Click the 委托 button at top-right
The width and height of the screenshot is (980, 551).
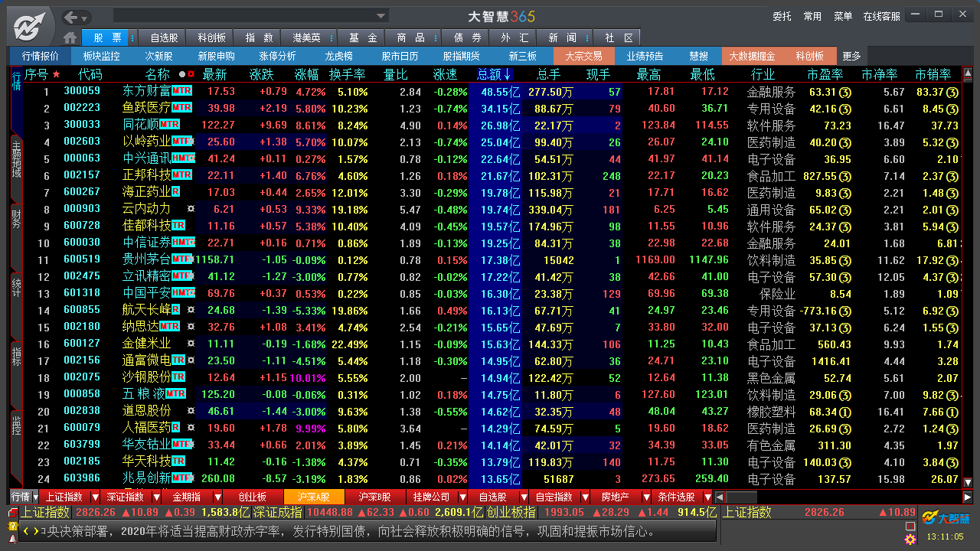pyautogui.click(x=782, y=15)
